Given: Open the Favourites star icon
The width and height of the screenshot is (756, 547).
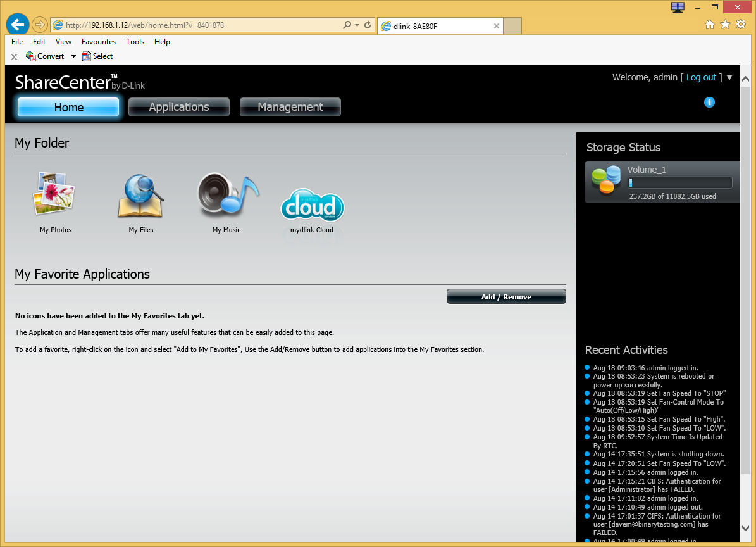Looking at the screenshot, I should [x=725, y=25].
